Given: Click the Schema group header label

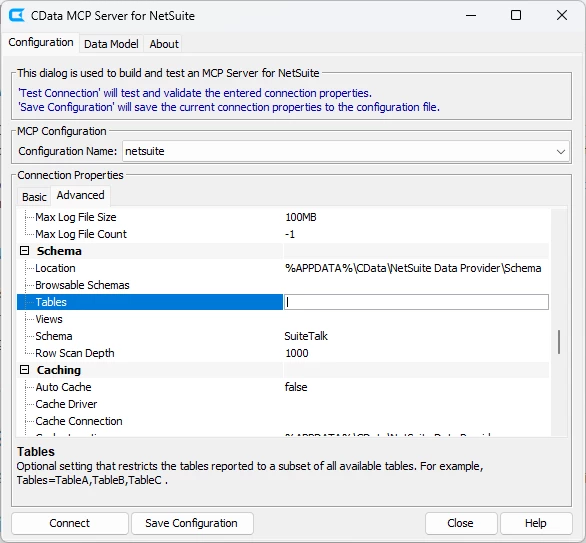Looking at the screenshot, I should click(59, 251).
